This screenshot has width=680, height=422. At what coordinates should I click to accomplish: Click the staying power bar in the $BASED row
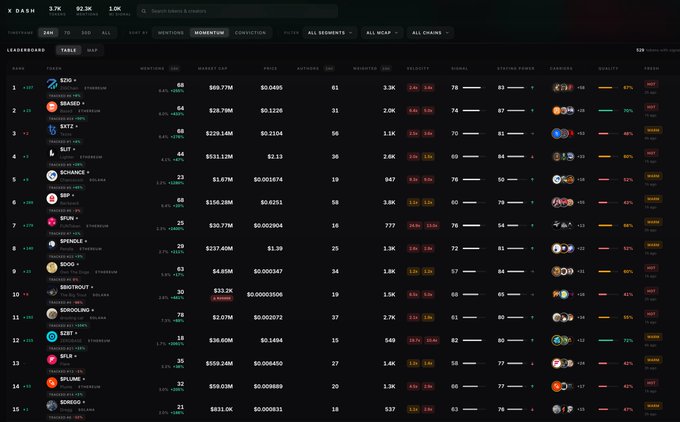(x=517, y=111)
